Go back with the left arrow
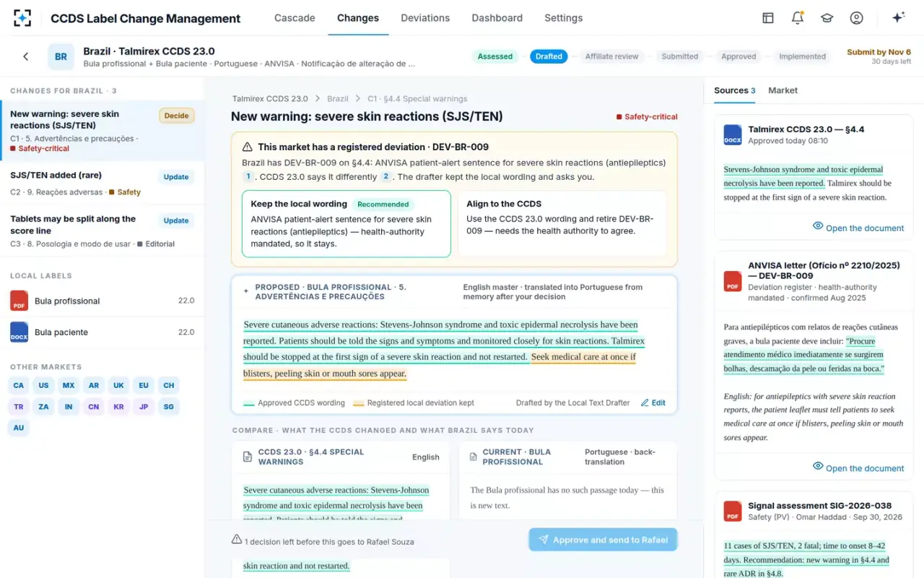The width and height of the screenshot is (924, 578). point(26,56)
